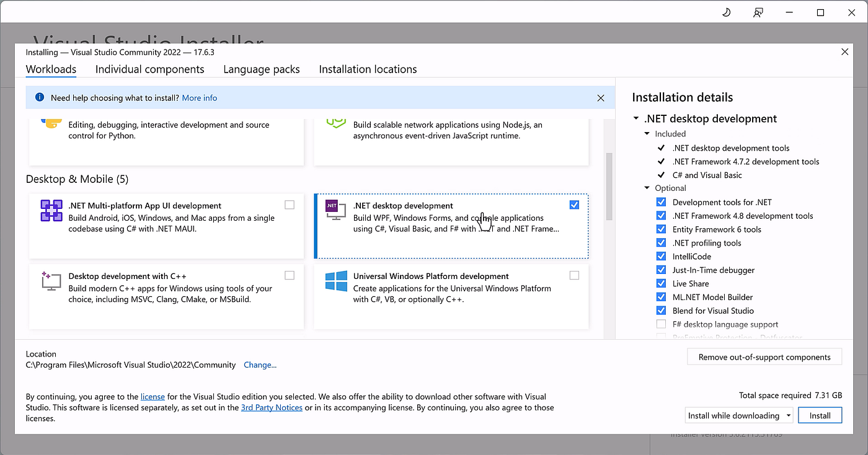
Task: Uncheck the IntelliCode component
Action: (661, 256)
